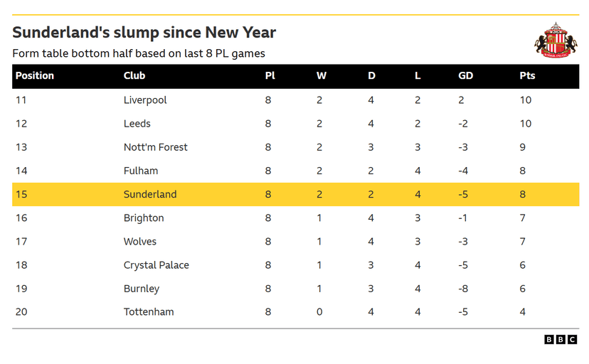Click the "Sunderland's slump since New Year" title
The width and height of the screenshot is (589, 364).
144,33
